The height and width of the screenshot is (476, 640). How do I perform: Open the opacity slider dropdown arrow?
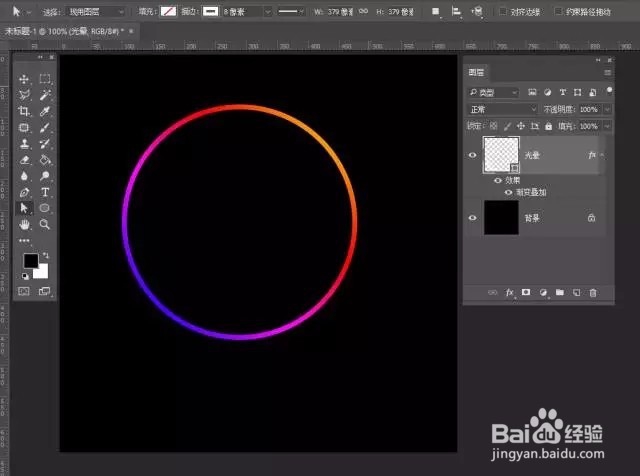click(x=607, y=109)
